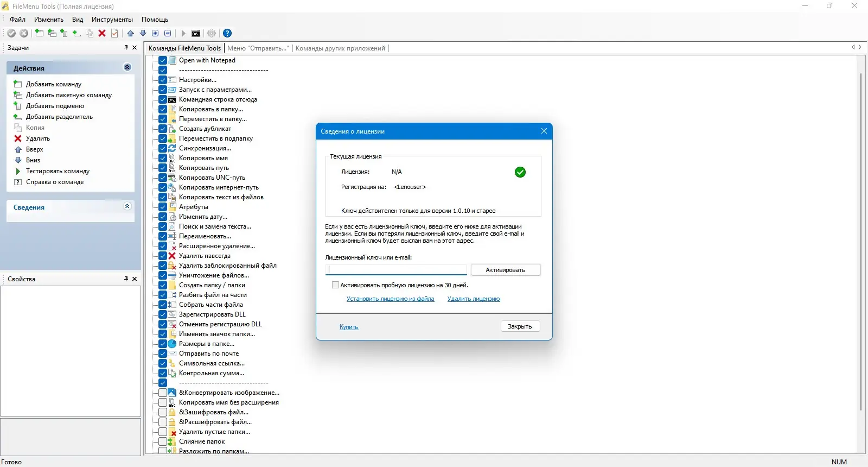
Task: Click the green license valid checkmark icon
Action: pos(520,172)
